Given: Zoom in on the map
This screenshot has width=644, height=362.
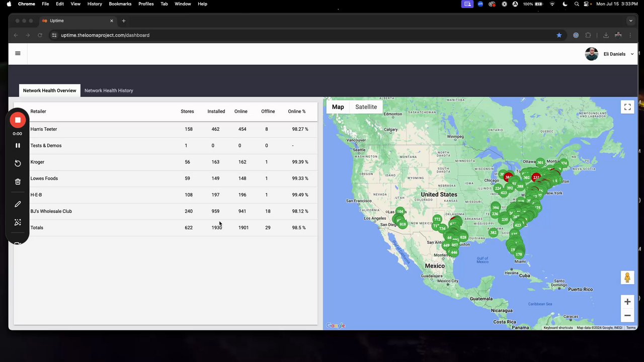Looking at the screenshot, I should (627, 302).
